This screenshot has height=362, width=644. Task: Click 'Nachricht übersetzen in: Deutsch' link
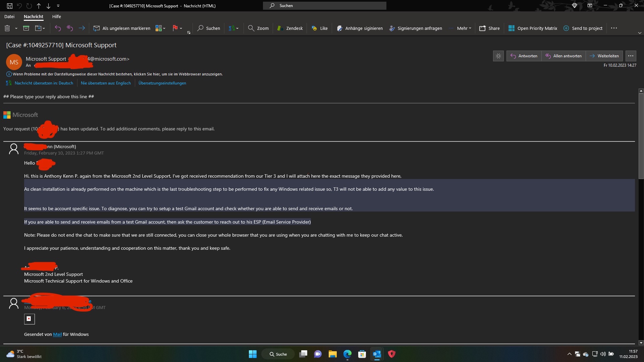pos(44,83)
